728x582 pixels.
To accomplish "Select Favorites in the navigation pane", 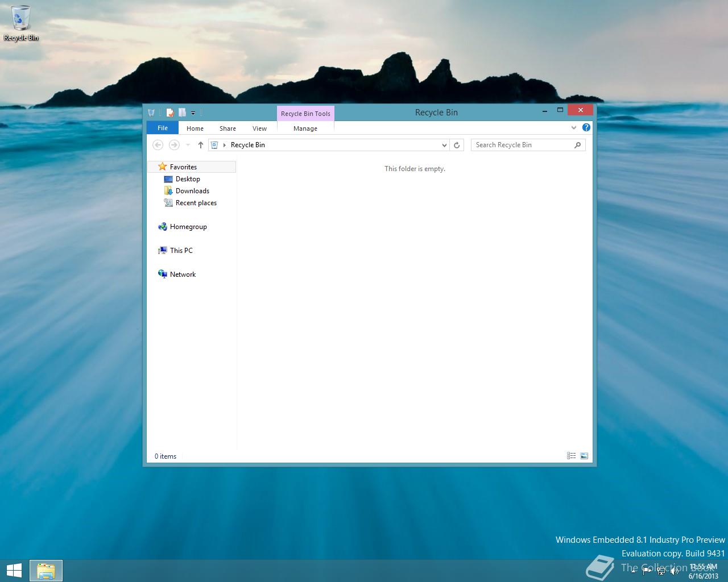I will click(x=192, y=167).
